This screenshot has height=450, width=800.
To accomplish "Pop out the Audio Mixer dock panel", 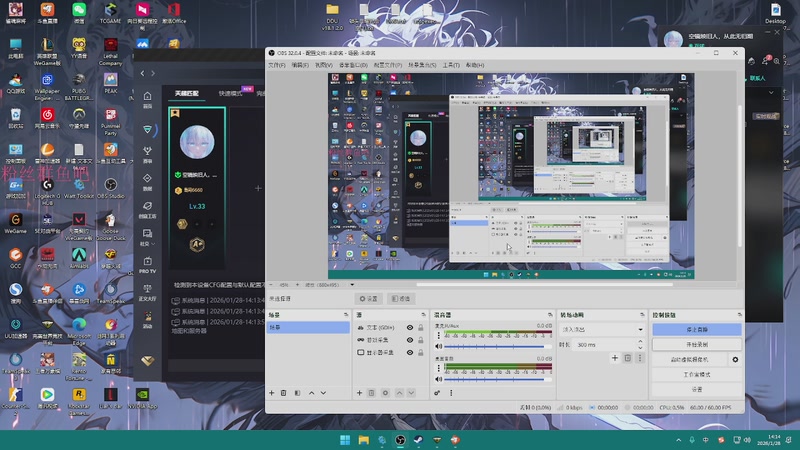I will tap(550, 315).
